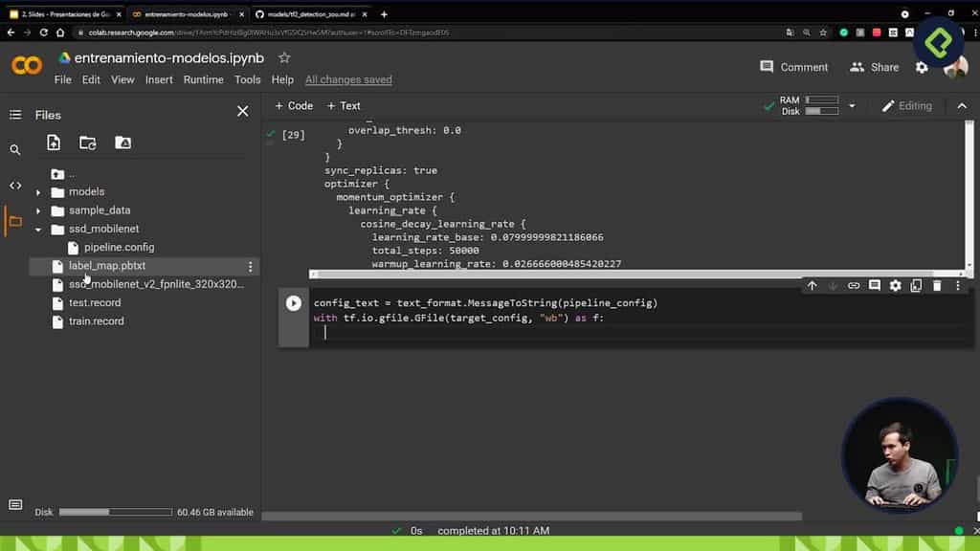
Task: Mount Google Drive in Files panel
Action: click(122, 143)
